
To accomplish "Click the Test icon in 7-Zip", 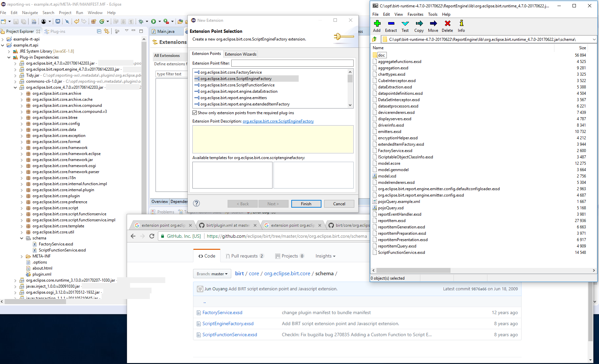I will coord(405,23).
